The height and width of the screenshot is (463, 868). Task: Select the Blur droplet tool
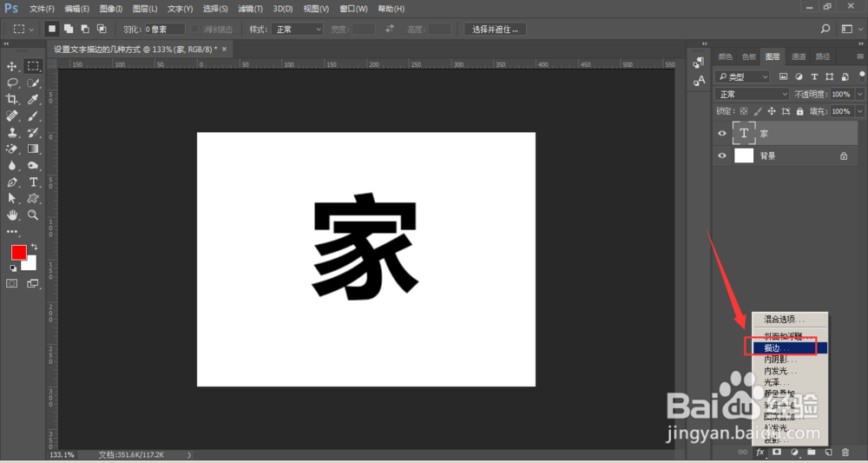11,165
